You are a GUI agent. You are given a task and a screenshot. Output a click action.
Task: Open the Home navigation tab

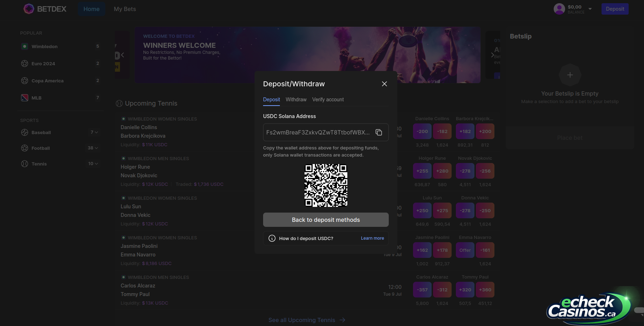[91, 9]
